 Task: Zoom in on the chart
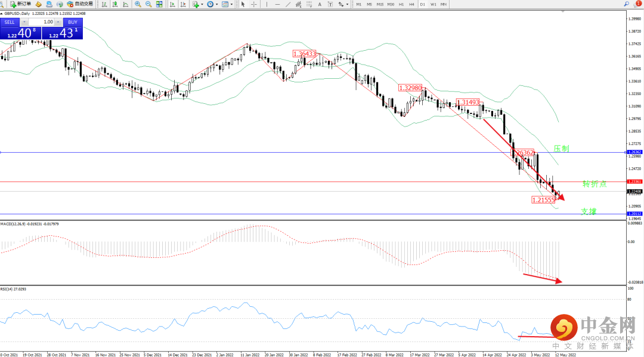[x=138, y=4]
